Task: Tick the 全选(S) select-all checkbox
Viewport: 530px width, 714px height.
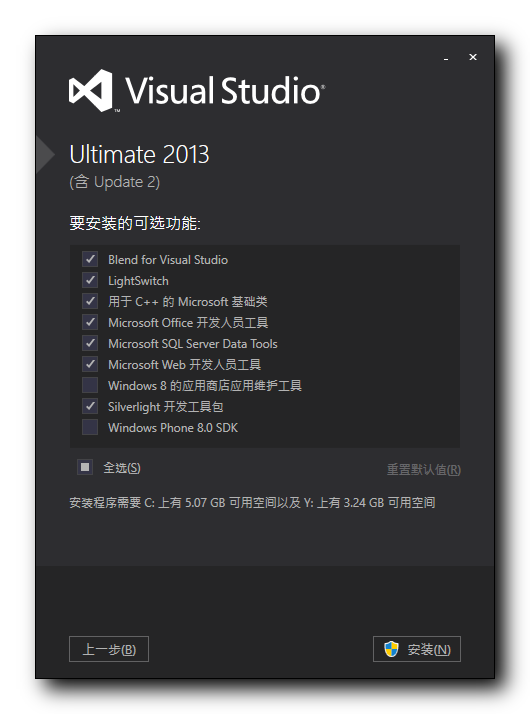Action: [85, 467]
